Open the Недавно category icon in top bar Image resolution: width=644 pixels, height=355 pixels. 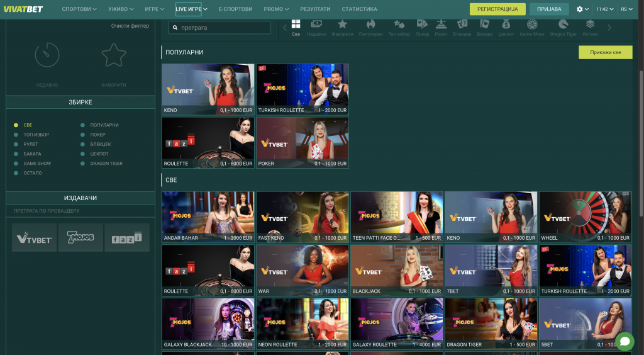316,25
